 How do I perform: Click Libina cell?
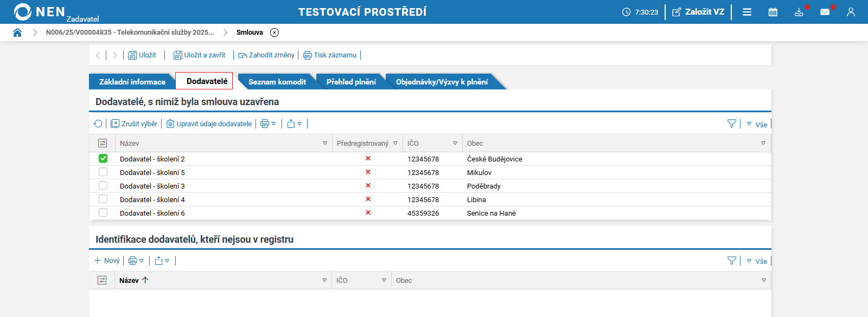[x=476, y=199]
